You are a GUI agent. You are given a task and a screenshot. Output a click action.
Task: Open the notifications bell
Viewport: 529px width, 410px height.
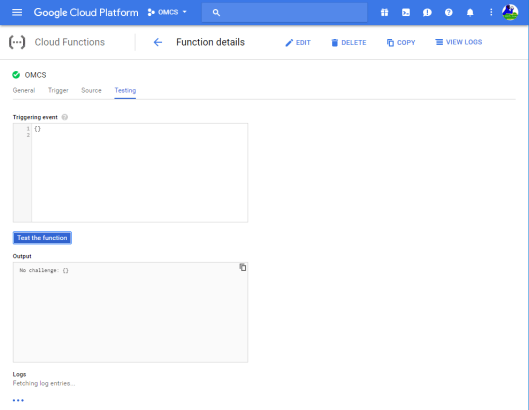(x=470, y=12)
